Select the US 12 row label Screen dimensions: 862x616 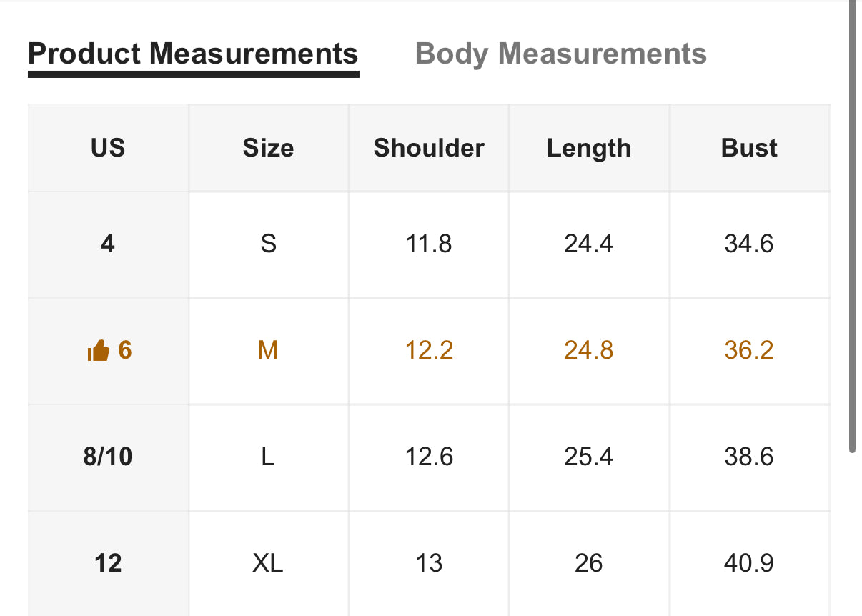tap(108, 563)
